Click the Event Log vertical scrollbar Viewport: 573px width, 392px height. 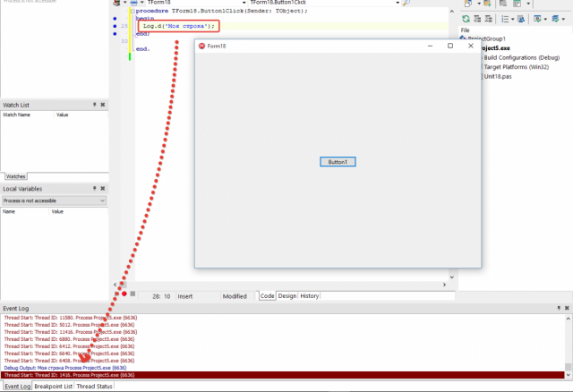click(x=568, y=346)
